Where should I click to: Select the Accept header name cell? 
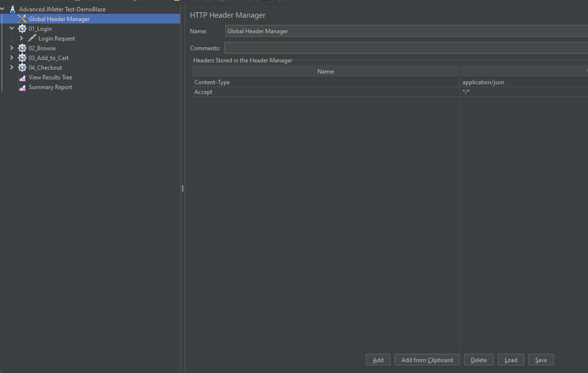pos(326,92)
